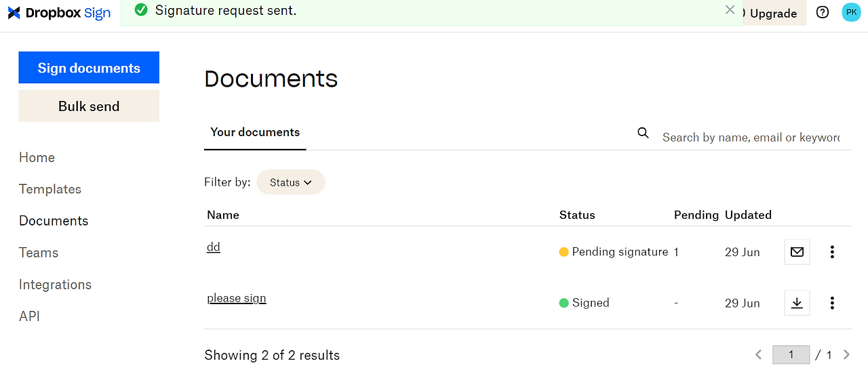This screenshot has width=868, height=380.
Task: Download the 'please sign' document
Action: tap(797, 303)
